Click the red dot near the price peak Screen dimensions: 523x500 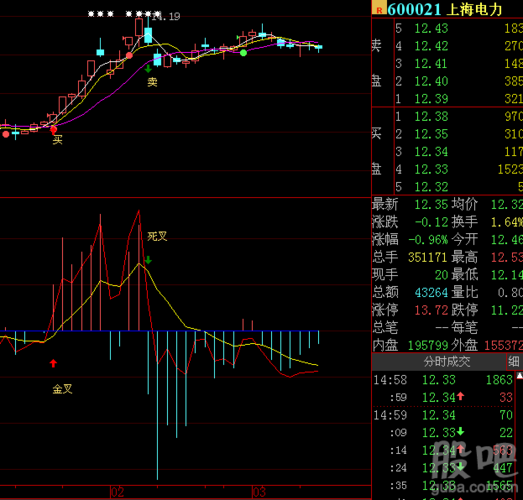(x=129, y=55)
